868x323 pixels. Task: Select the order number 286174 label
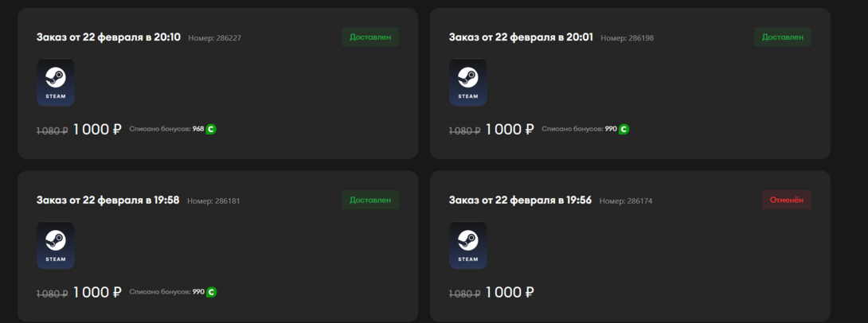pos(626,201)
